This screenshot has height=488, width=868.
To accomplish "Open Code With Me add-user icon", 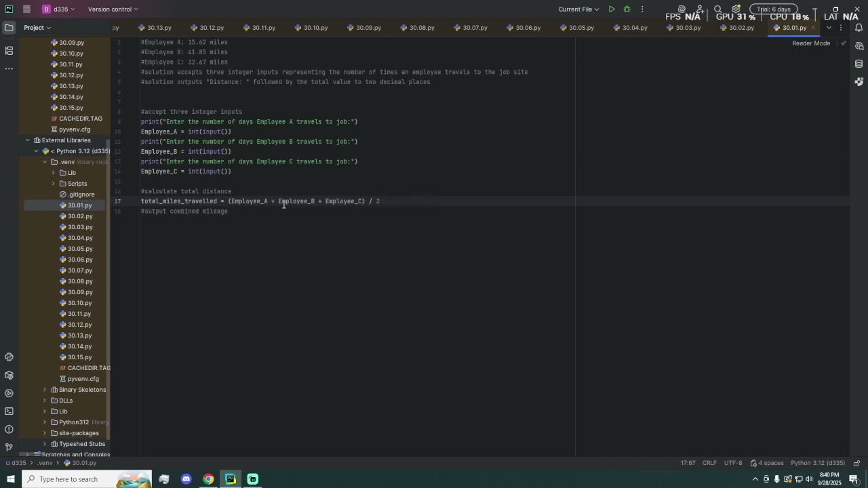I will tap(700, 9).
